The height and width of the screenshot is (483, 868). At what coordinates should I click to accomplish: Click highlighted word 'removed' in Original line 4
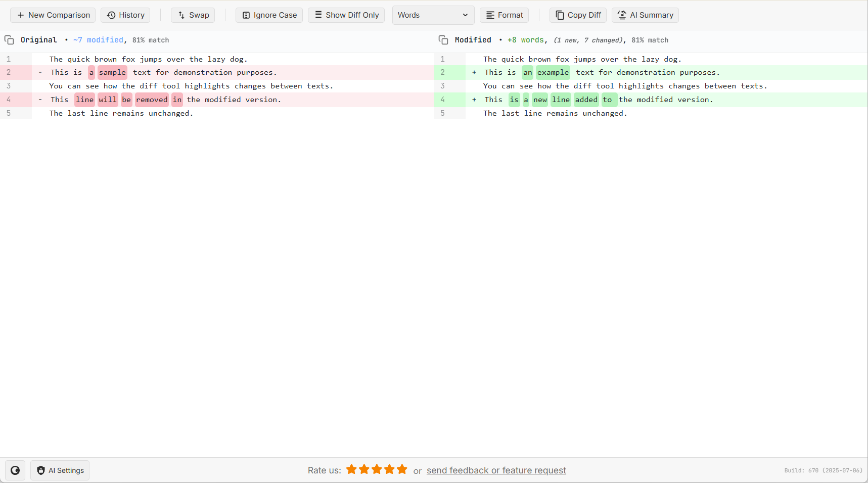(x=152, y=100)
